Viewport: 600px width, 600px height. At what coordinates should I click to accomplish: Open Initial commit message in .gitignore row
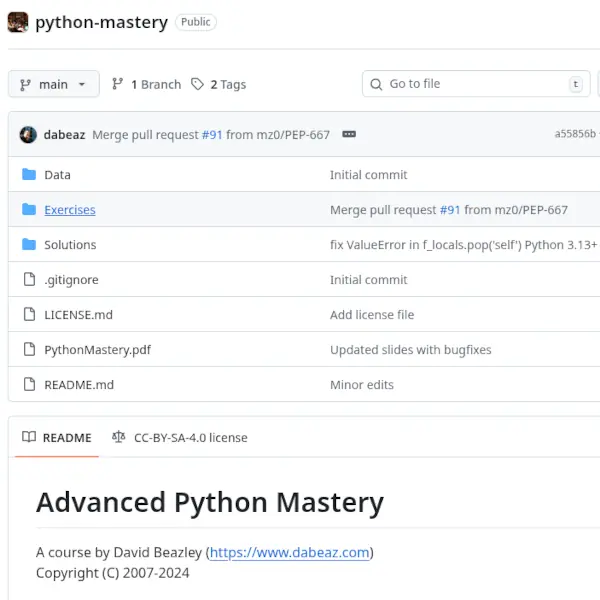[368, 280]
